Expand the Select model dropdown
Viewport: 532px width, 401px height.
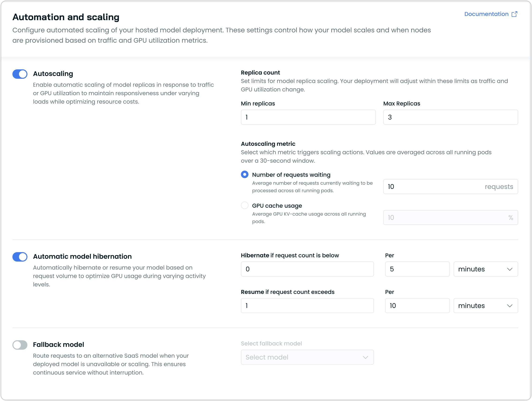click(307, 357)
